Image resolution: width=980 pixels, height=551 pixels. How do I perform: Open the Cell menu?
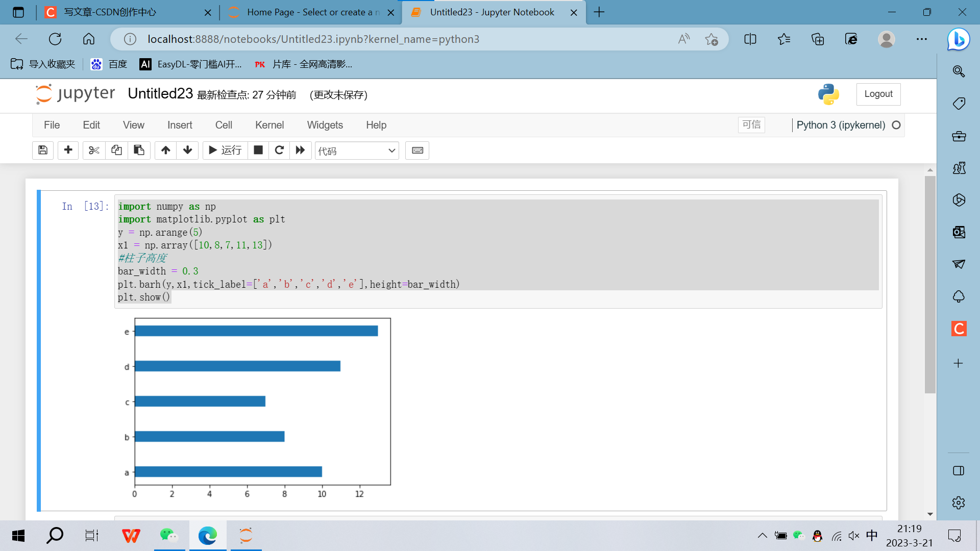(x=224, y=125)
